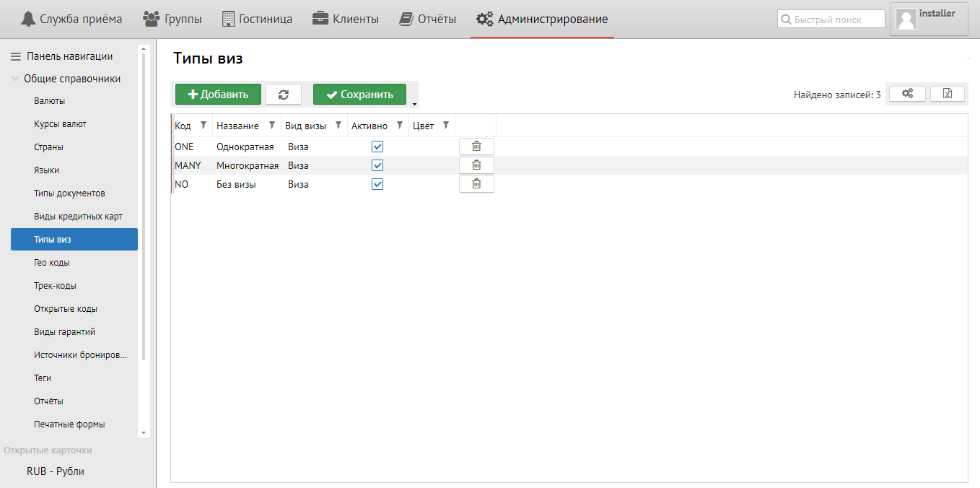Switch to the Отчёты top menu
The width and height of the screenshot is (980, 488).
427,19
